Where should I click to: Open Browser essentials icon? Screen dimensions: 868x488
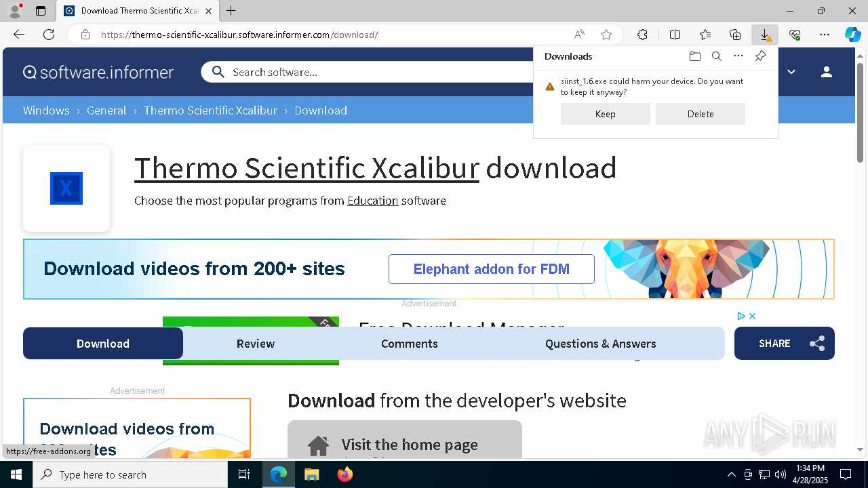(x=795, y=35)
